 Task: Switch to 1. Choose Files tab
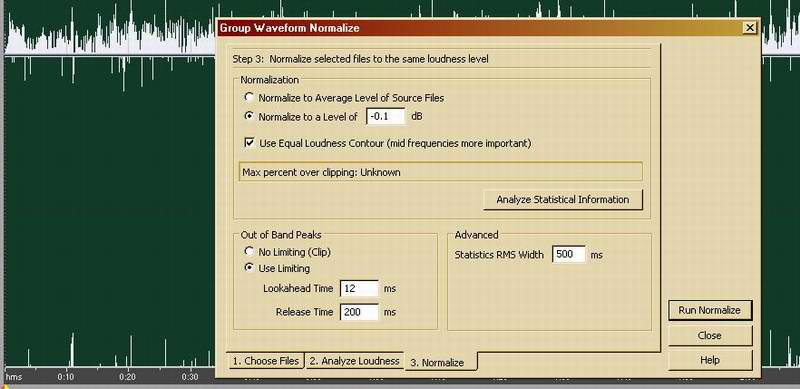[266, 361]
